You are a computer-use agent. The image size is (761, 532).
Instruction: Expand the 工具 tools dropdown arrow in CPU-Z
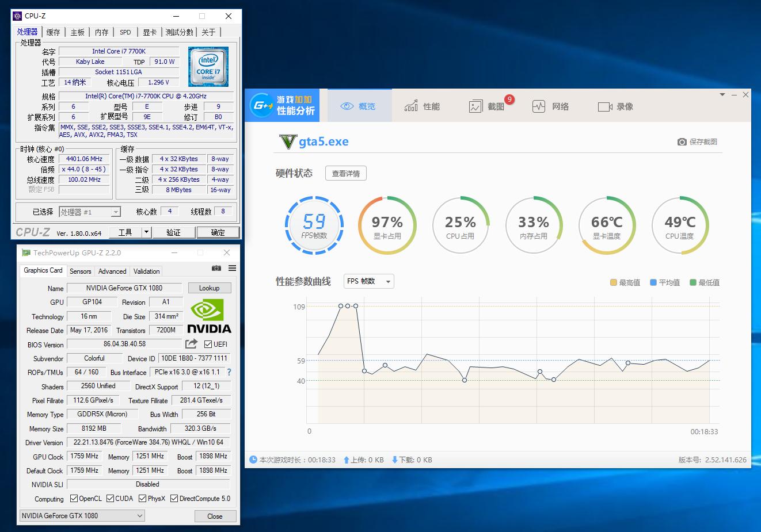click(x=146, y=232)
